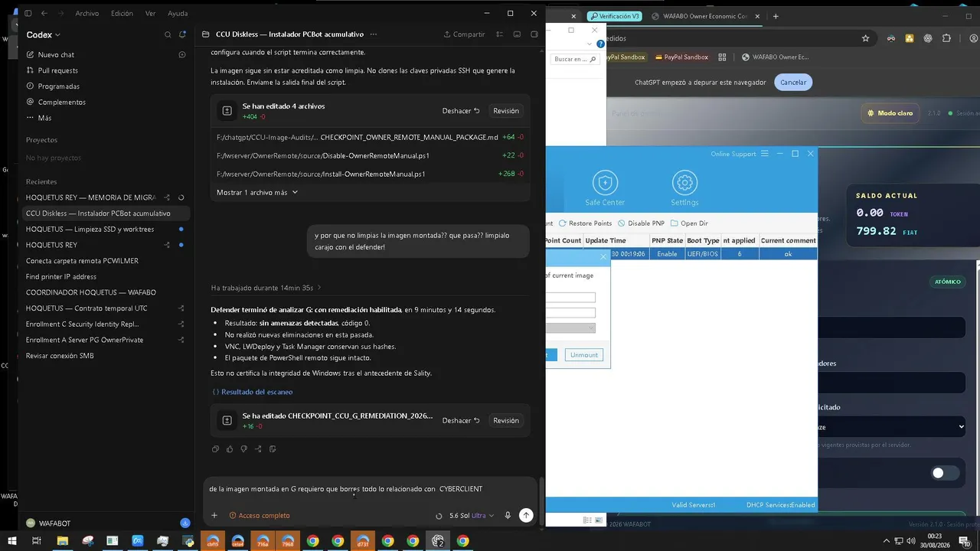This screenshot has height=551, width=980.
Task: Click the Unmount button in the dialog
Action: pyautogui.click(x=584, y=355)
